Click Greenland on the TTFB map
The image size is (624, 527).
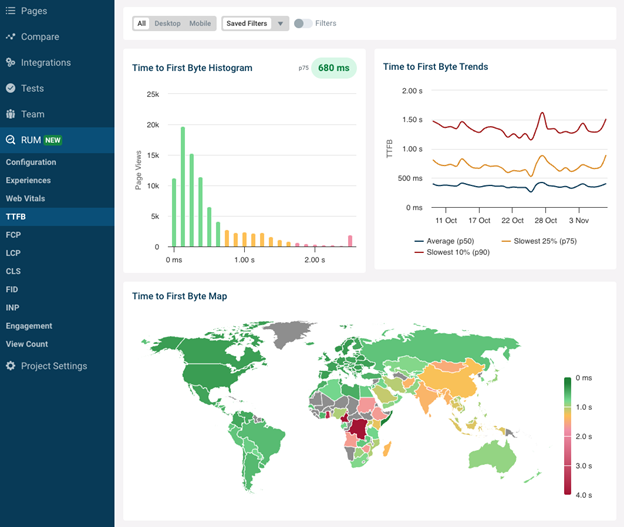291,333
